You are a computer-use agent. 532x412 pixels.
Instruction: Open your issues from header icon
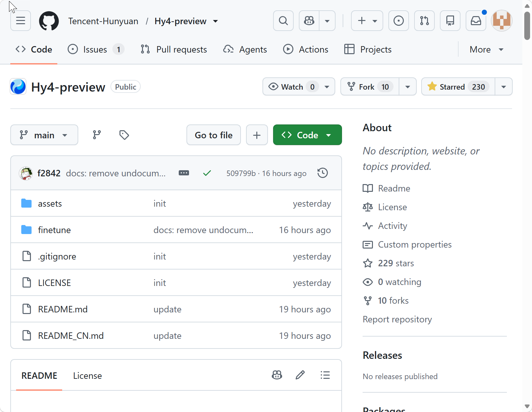(399, 21)
